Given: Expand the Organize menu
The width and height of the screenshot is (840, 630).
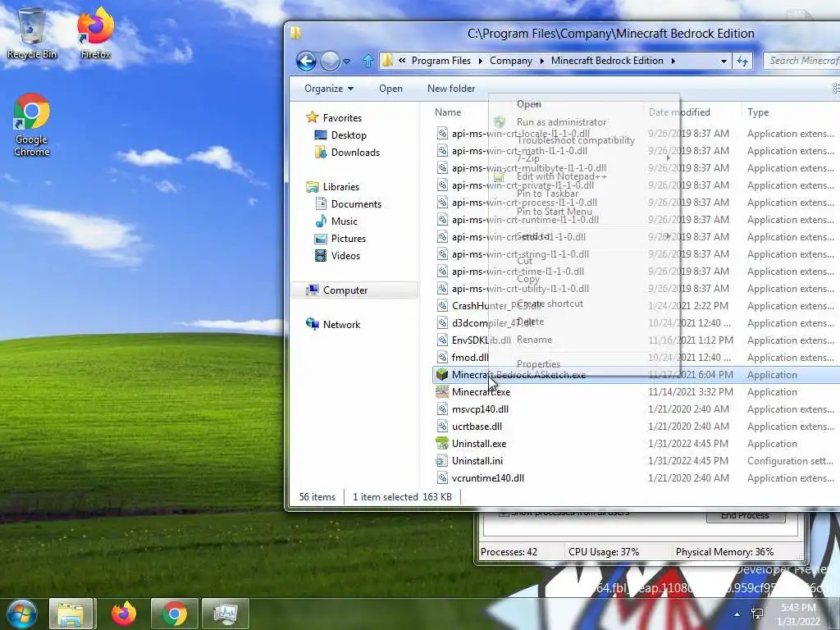Looking at the screenshot, I should click(328, 89).
